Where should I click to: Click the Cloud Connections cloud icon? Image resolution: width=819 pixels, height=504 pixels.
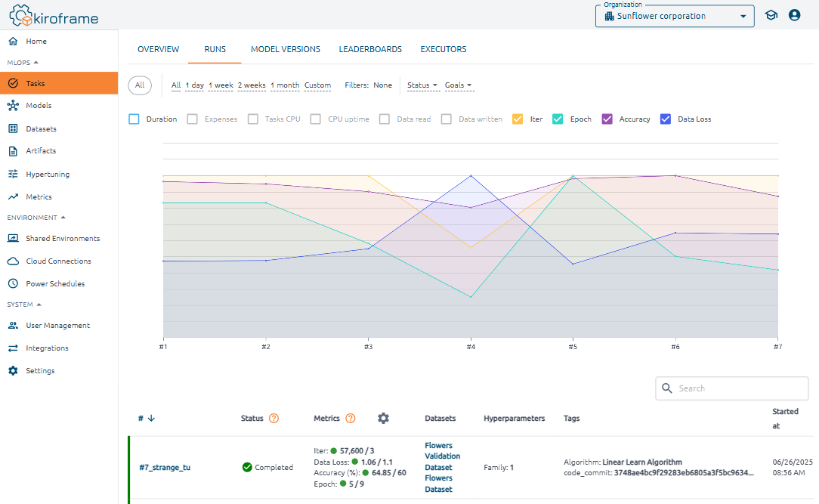[13, 261]
